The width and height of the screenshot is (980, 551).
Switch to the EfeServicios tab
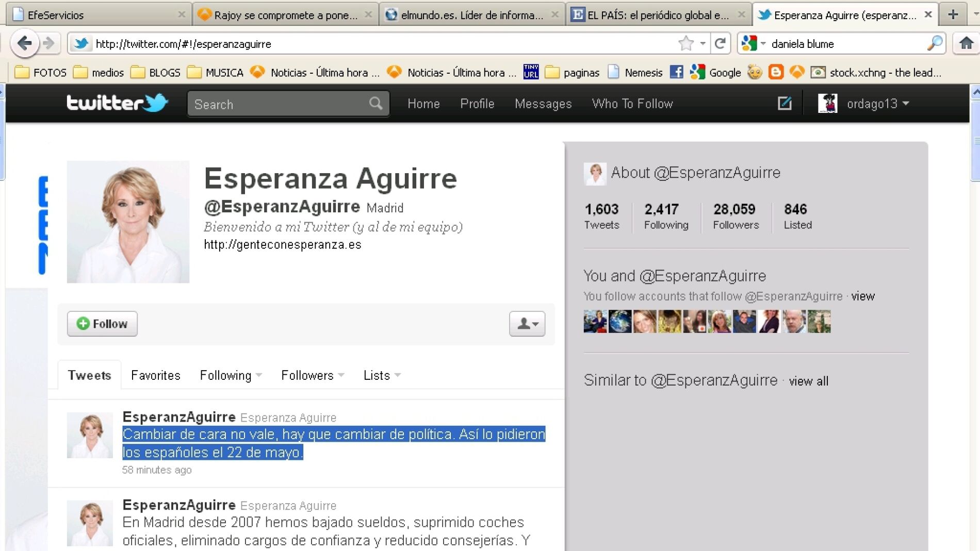(99, 14)
